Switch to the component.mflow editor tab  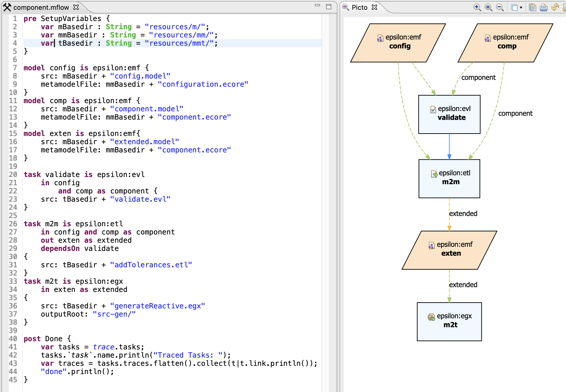point(41,7)
